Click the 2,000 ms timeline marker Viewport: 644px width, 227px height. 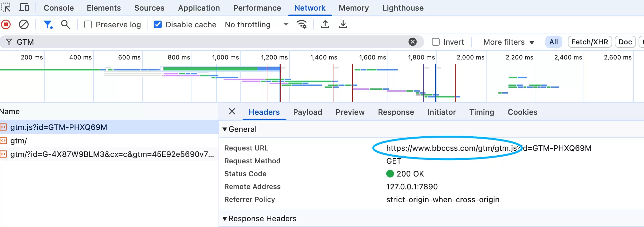pos(470,57)
